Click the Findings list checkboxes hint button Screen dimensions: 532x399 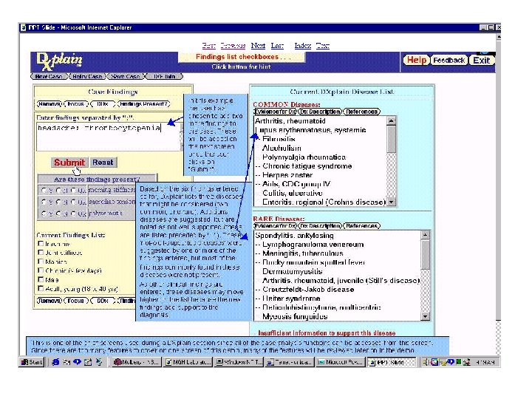click(242, 57)
